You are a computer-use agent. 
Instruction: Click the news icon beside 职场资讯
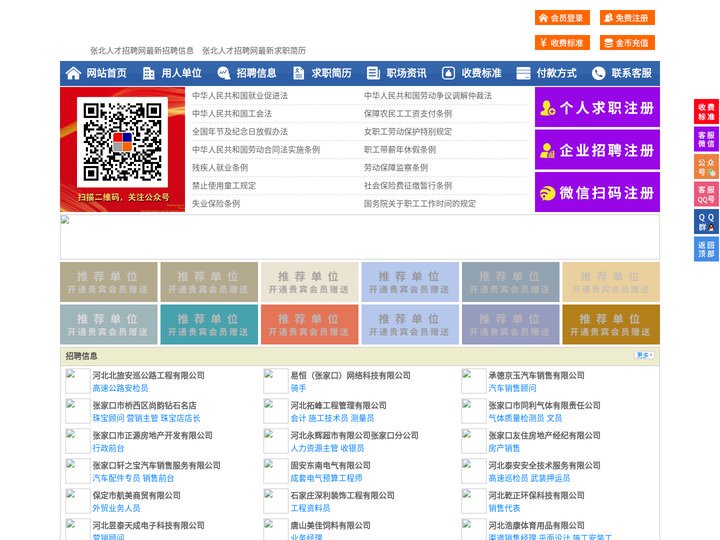373,73
